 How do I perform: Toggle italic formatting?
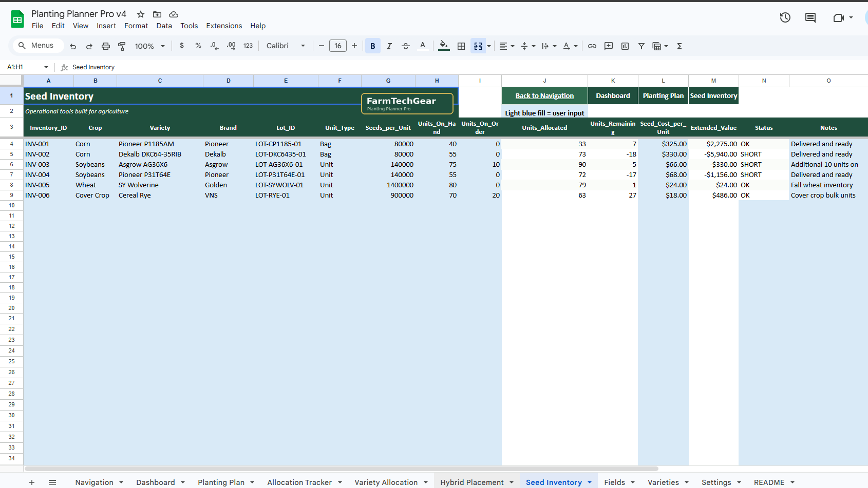click(389, 46)
